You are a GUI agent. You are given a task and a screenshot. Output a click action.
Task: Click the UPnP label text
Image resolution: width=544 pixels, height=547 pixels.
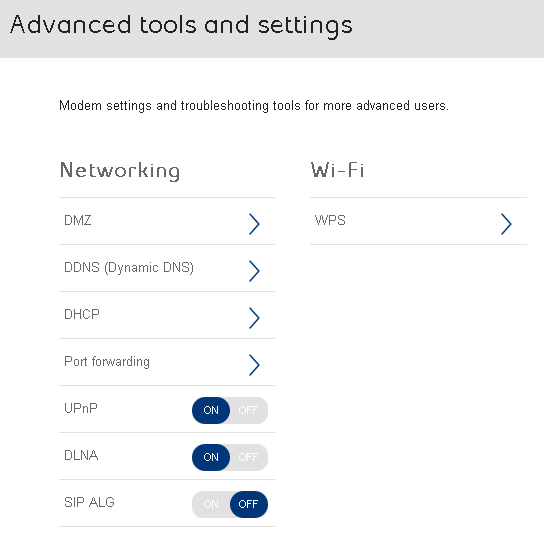click(x=81, y=408)
